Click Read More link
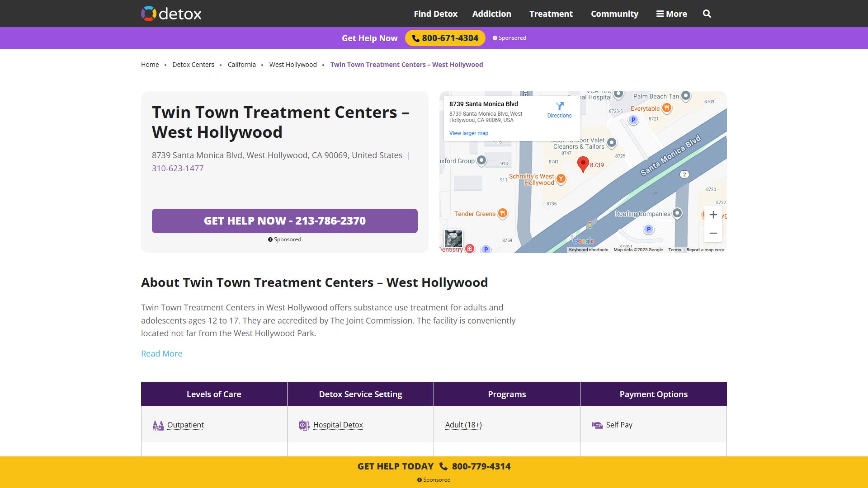Viewport: 868px width, 488px height. pyautogui.click(x=162, y=353)
